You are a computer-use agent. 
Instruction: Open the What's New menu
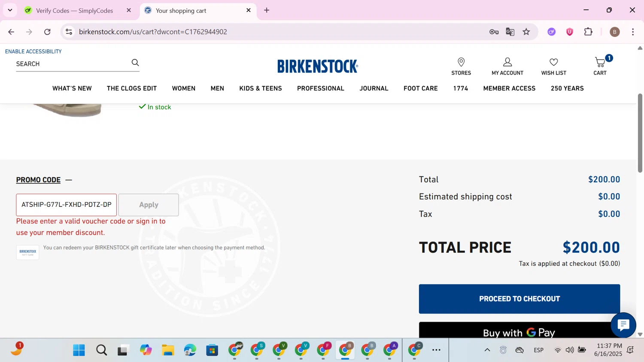(72, 88)
